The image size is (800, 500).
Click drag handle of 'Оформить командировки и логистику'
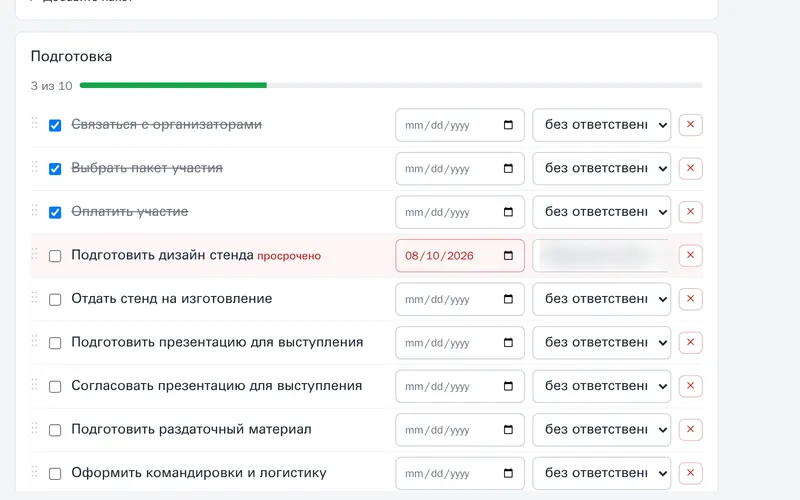(x=35, y=471)
